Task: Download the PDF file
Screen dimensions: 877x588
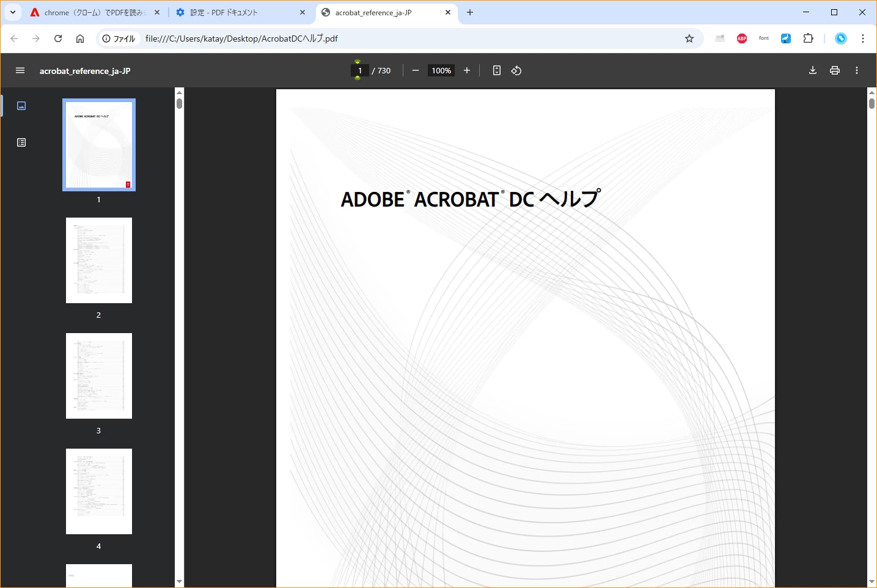Action: (813, 70)
